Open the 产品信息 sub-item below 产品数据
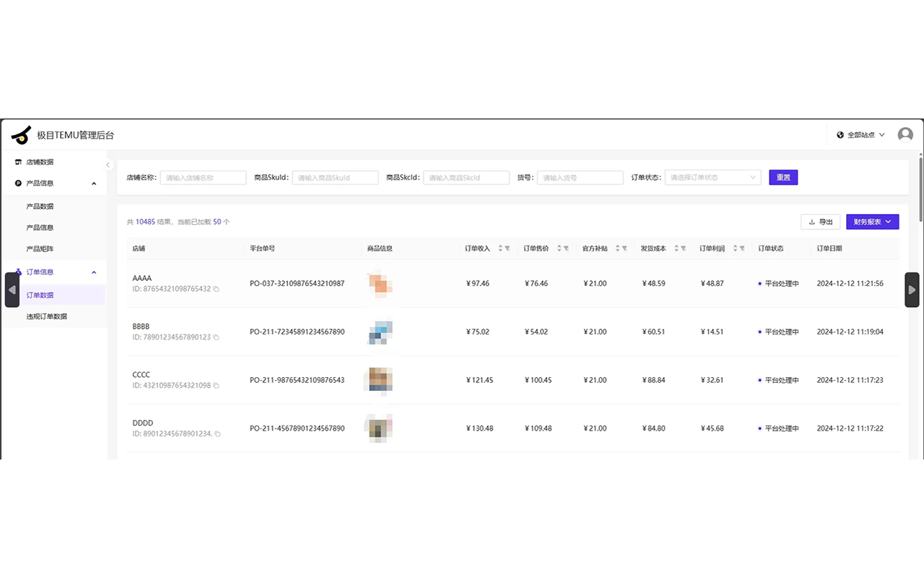The height and width of the screenshot is (578, 924). [40, 228]
